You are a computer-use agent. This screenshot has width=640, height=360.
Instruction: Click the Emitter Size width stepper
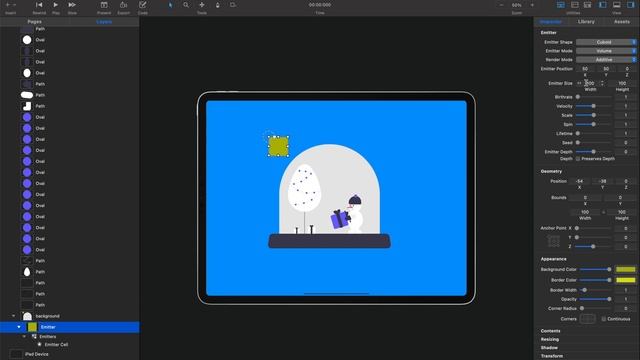[x=602, y=83]
